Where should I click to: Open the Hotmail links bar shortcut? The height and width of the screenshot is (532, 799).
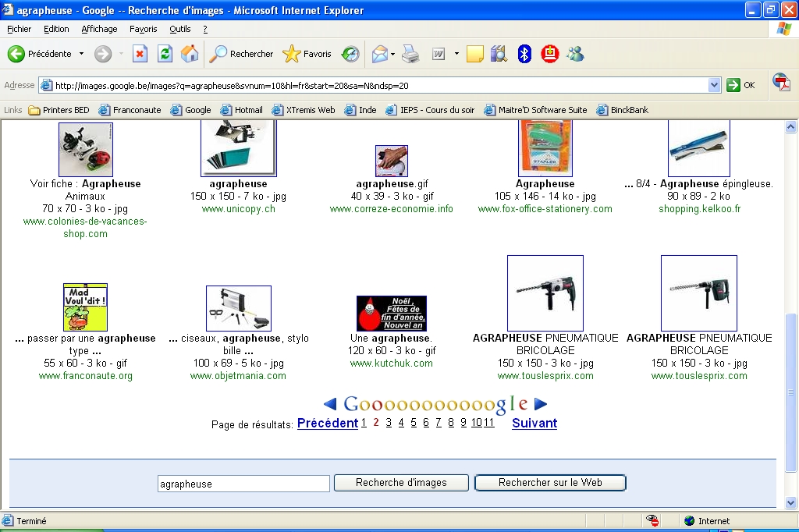click(x=242, y=110)
